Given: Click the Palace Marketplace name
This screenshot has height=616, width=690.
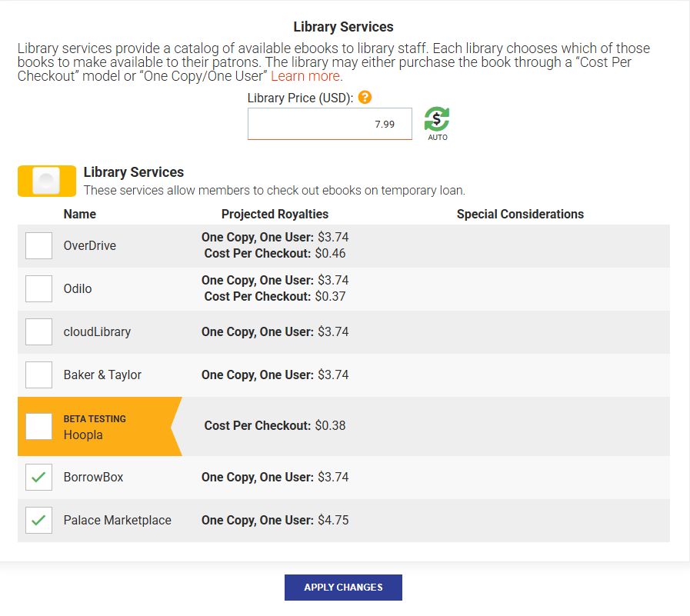Looking at the screenshot, I should click(x=117, y=520).
